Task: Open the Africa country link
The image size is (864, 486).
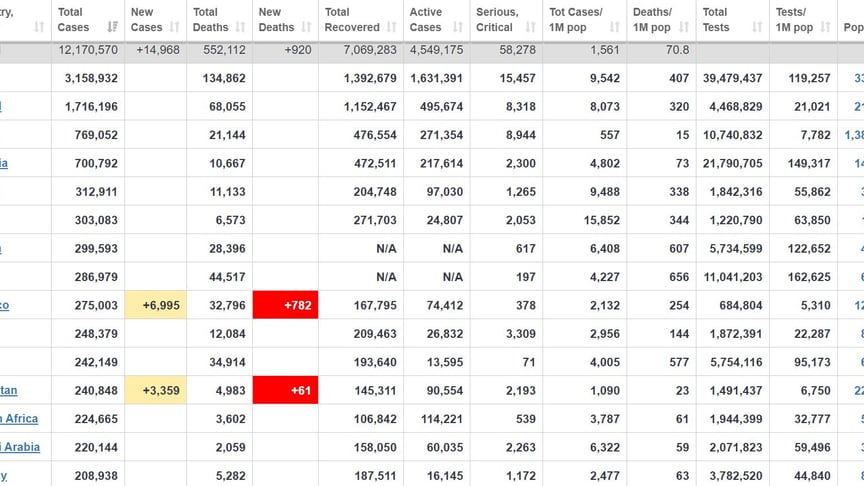Action: click(19, 418)
